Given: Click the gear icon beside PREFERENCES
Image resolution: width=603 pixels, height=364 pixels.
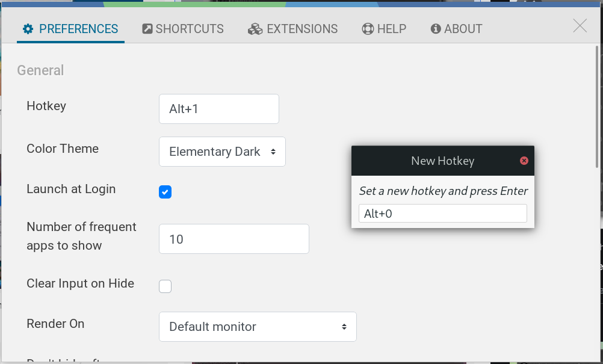Looking at the screenshot, I should click(x=28, y=28).
